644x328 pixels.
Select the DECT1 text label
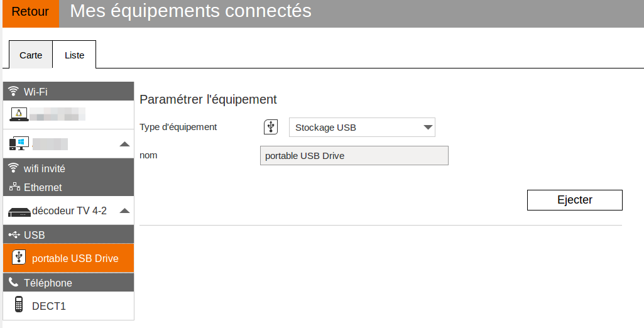(x=49, y=307)
